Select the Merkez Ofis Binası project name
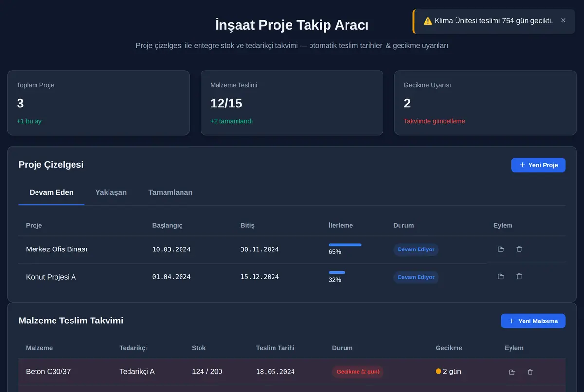 (56, 249)
